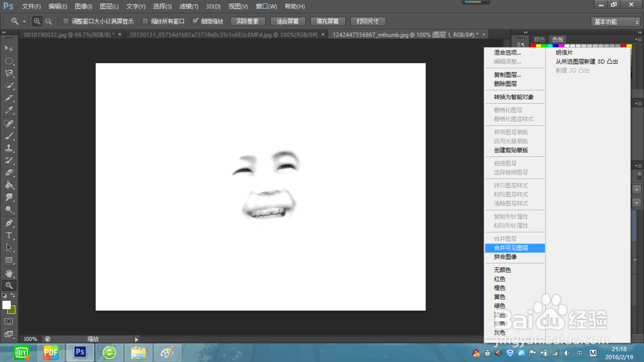Enable 调整窗口大小以满屏显示 checkbox
Screen dimensions: 644x362
[66, 21]
